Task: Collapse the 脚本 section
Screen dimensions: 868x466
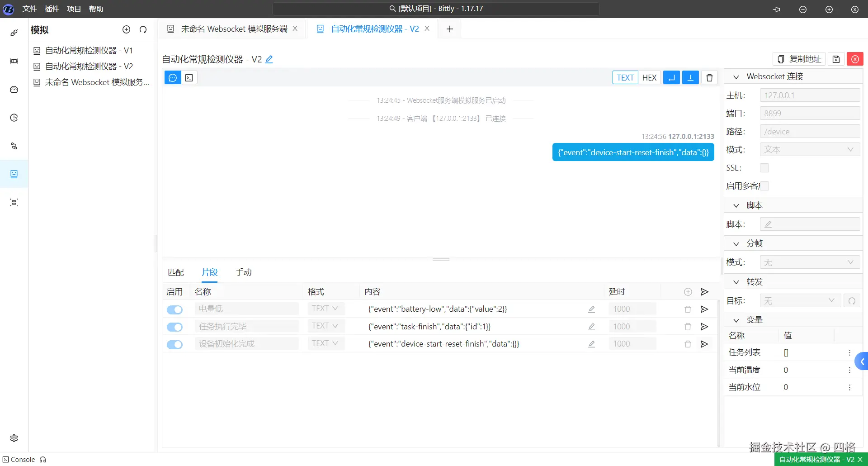Action: (736, 206)
